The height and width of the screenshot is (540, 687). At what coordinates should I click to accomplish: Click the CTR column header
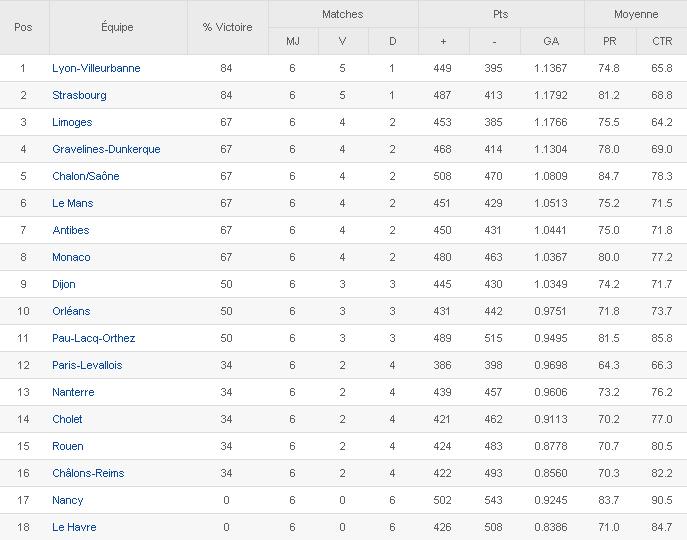click(x=661, y=41)
